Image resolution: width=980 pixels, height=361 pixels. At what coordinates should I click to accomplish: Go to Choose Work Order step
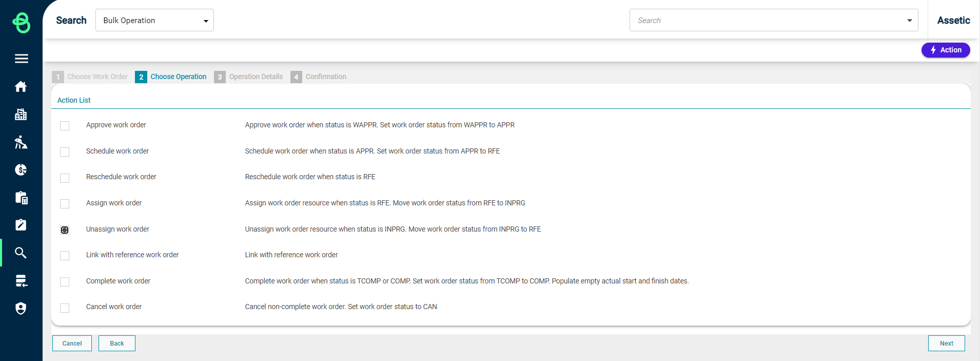90,77
